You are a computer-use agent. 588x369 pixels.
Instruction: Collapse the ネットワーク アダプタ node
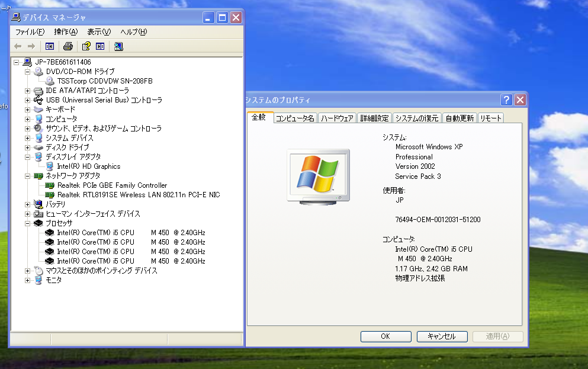27,176
